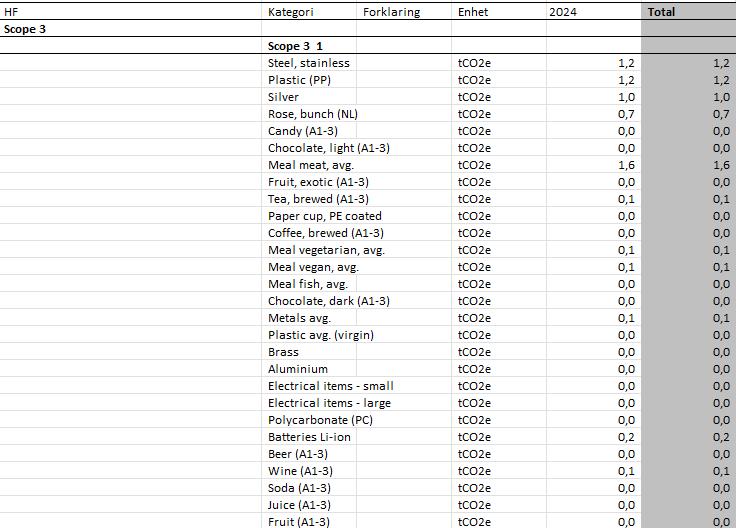The width and height of the screenshot is (736, 528).
Task: Select the 2024 value for Tea, brewed (A1-3)
Action: point(626,199)
